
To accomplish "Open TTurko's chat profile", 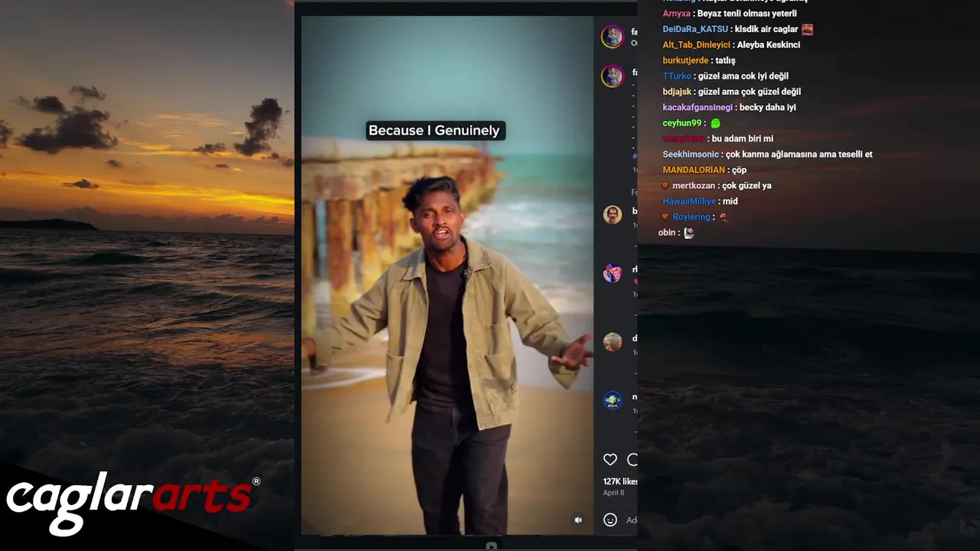I will (x=677, y=77).
